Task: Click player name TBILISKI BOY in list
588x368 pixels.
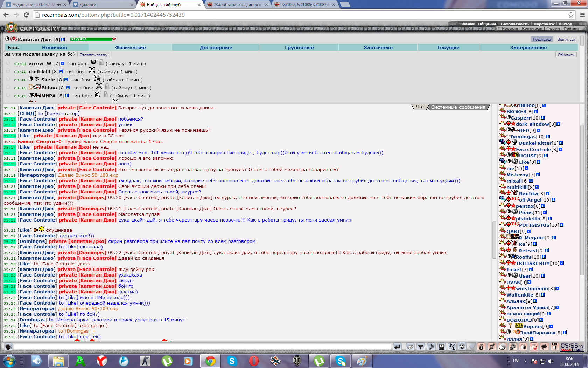Action: coord(533,263)
